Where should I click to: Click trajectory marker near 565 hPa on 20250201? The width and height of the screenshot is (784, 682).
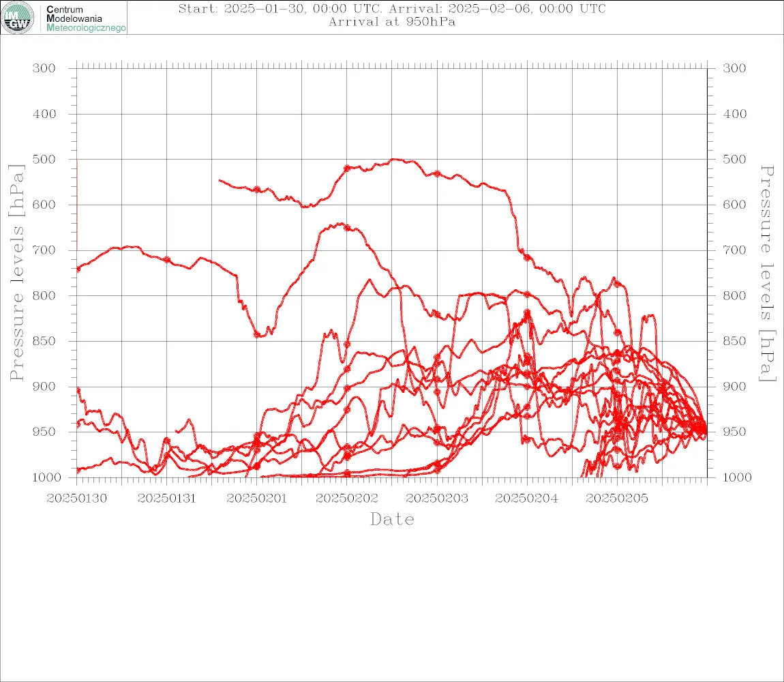pyautogui.click(x=257, y=190)
